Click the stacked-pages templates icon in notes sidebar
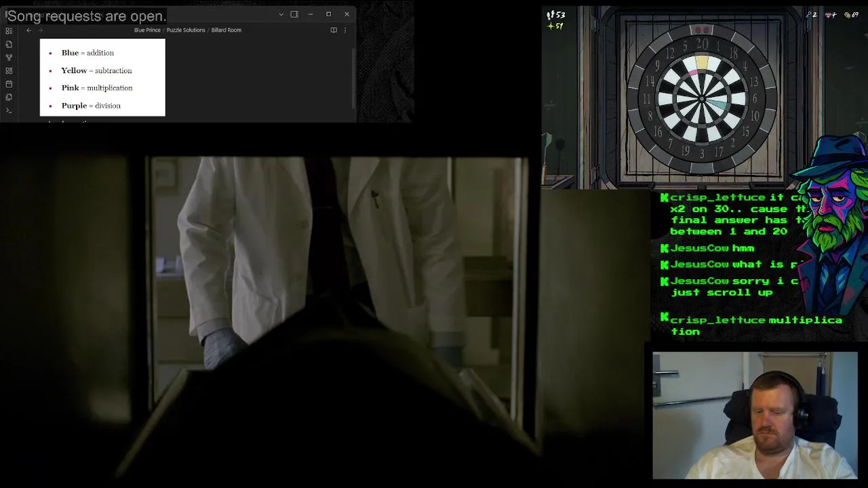The image size is (868, 488). pyautogui.click(x=9, y=97)
